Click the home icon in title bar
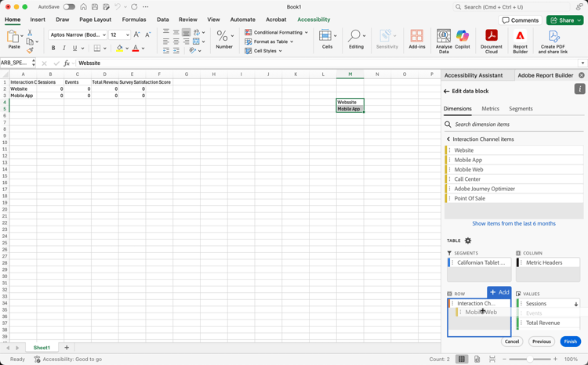The image size is (588, 365). point(84,7)
